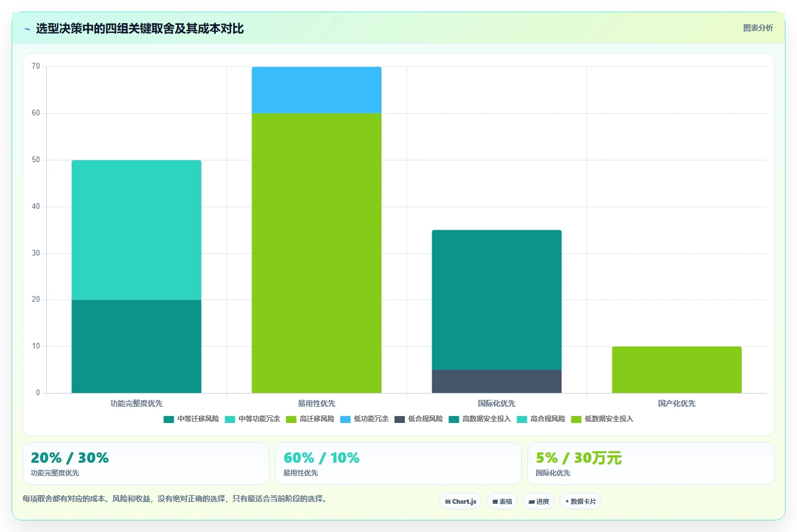Click the 国产化优先 x-axis label

(x=676, y=403)
